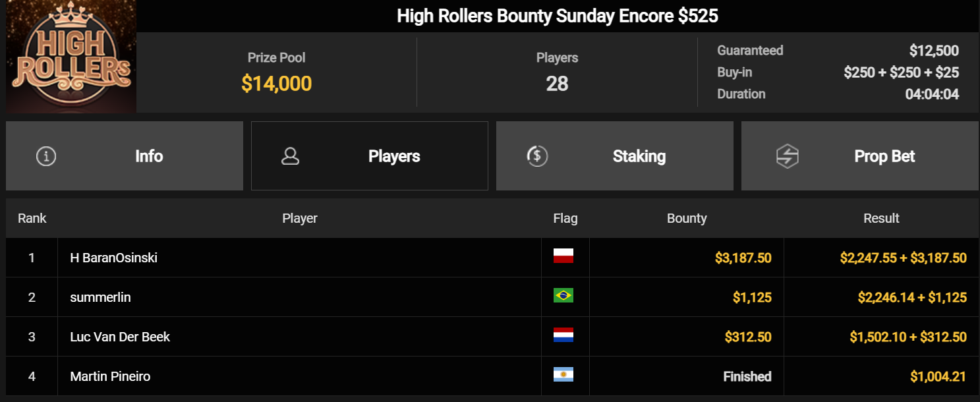Open the Prop Bet tab

click(860, 156)
